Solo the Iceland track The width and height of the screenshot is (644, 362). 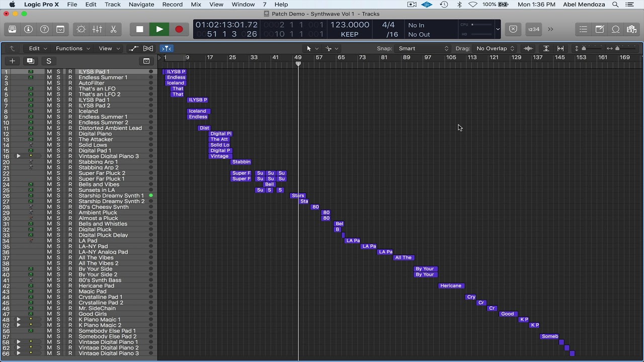pos(58,111)
